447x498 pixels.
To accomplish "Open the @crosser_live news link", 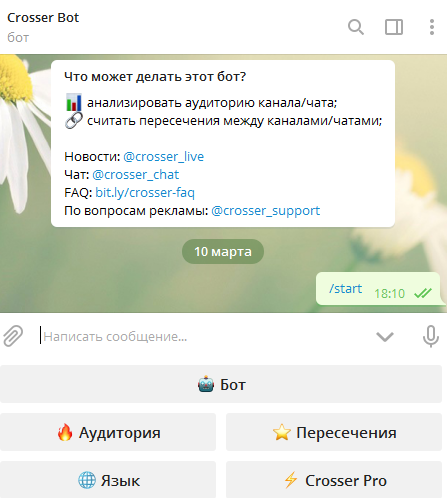I will point(163,157).
